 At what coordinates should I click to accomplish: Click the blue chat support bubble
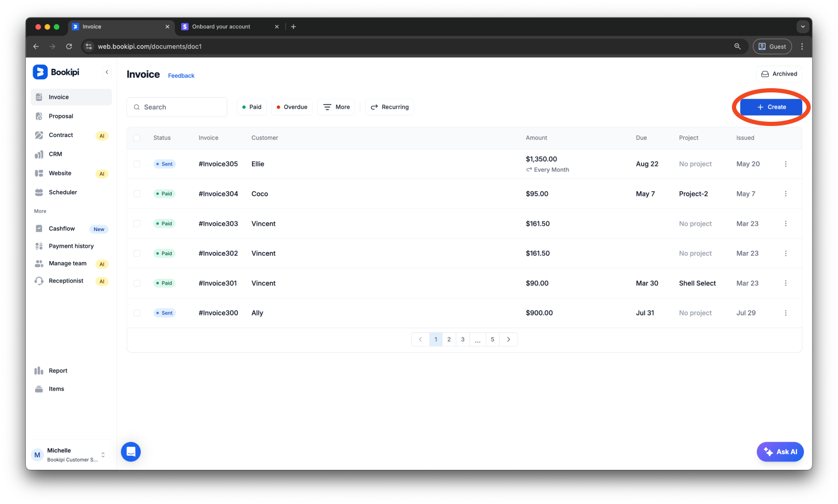[x=131, y=451]
